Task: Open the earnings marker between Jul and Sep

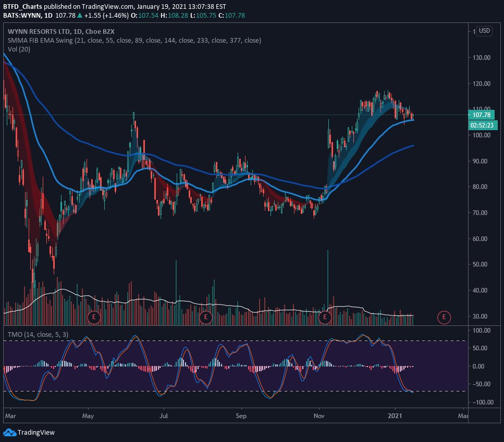Action: point(206,318)
